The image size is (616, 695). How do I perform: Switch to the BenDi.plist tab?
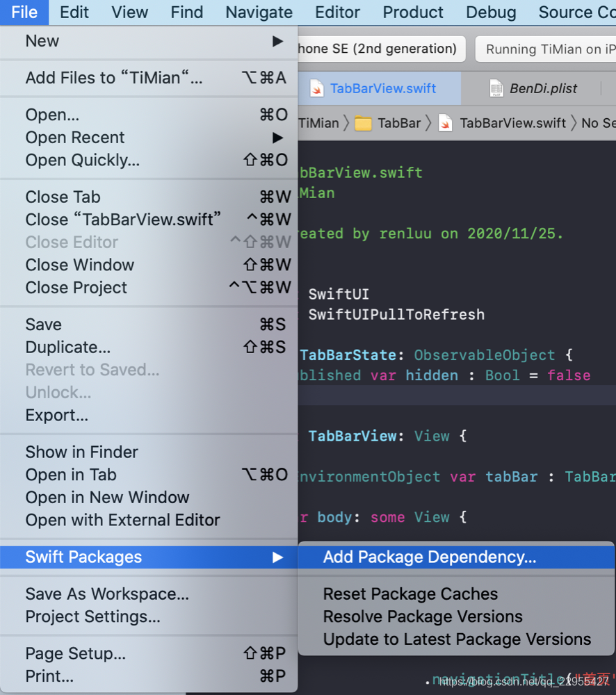pos(533,88)
